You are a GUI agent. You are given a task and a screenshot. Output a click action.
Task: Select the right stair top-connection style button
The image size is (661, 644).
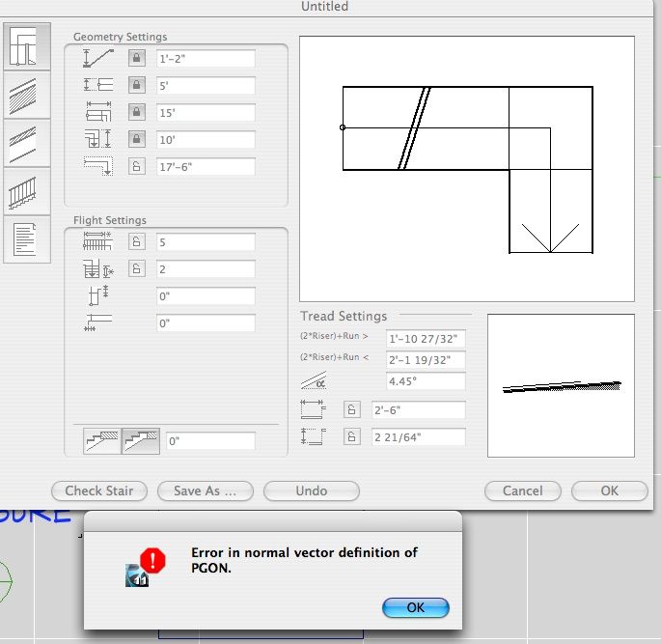click(141, 440)
